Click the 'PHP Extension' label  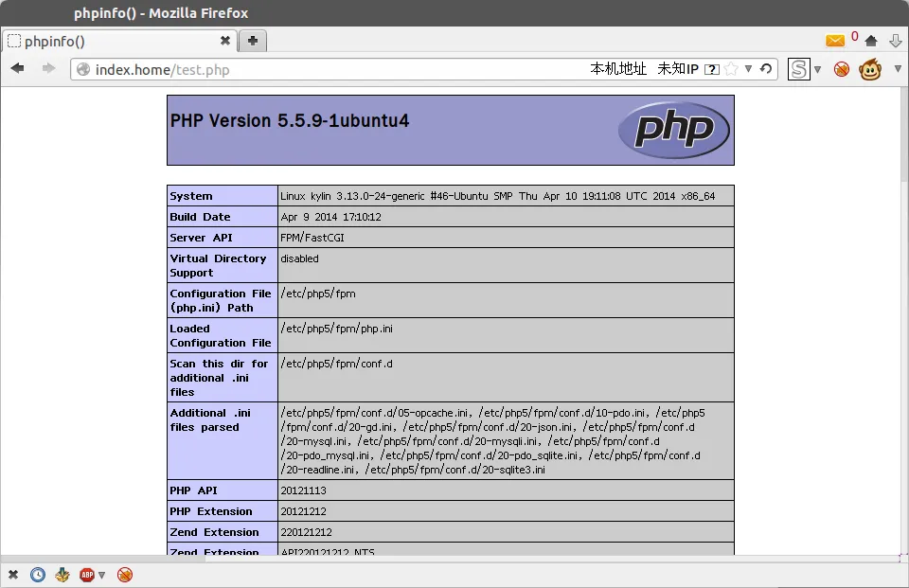(x=211, y=511)
